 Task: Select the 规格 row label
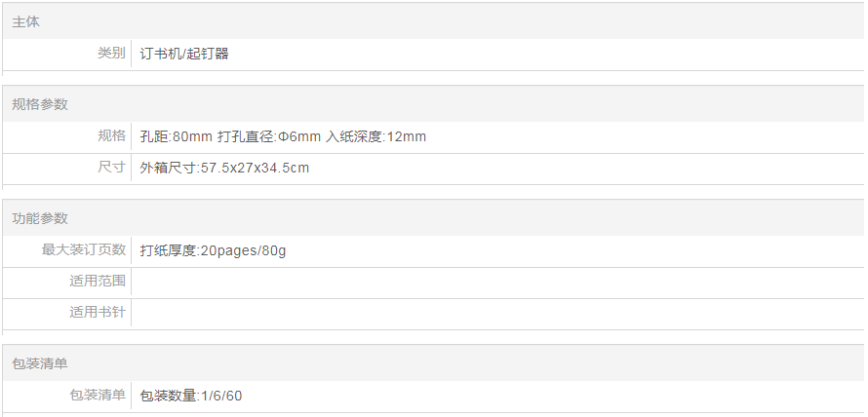coord(111,135)
